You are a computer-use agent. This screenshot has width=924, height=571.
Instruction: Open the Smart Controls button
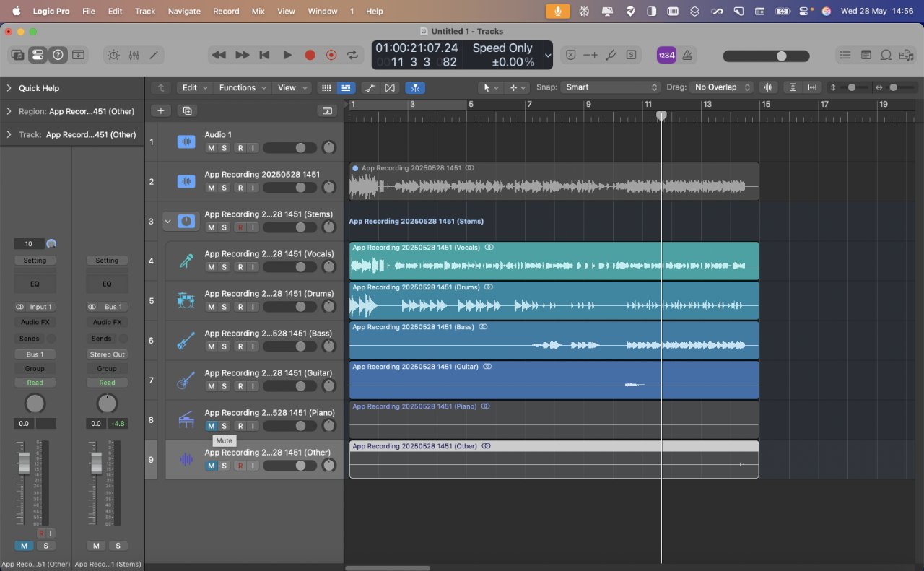tap(113, 55)
